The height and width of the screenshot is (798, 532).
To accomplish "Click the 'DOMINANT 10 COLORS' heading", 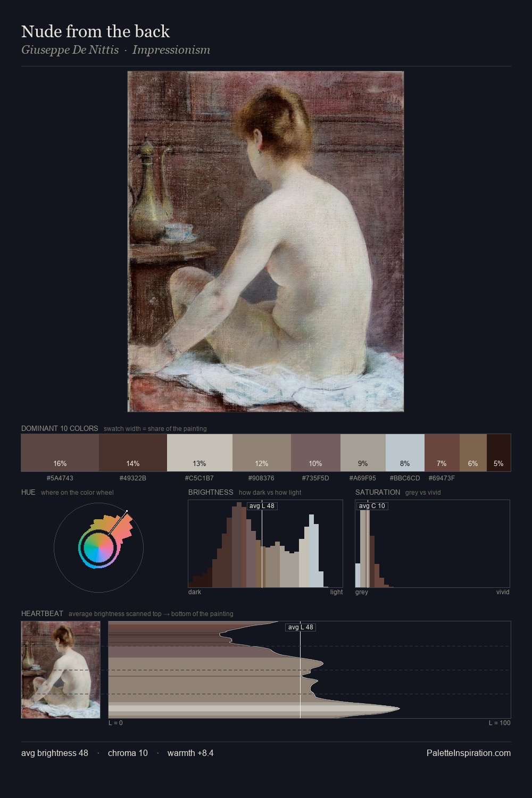I will tap(60, 428).
